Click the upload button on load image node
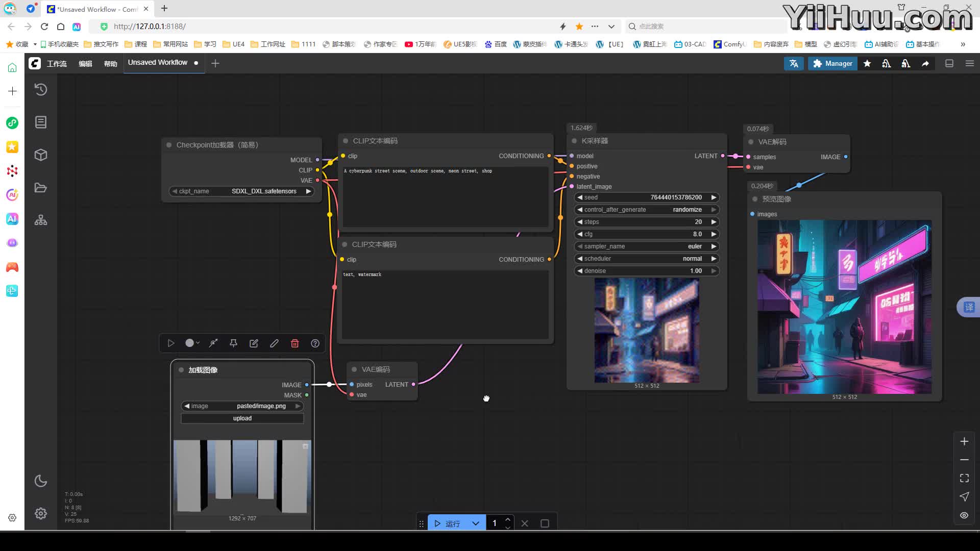The width and height of the screenshot is (980, 551). pyautogui.click(x=242, y=418)
